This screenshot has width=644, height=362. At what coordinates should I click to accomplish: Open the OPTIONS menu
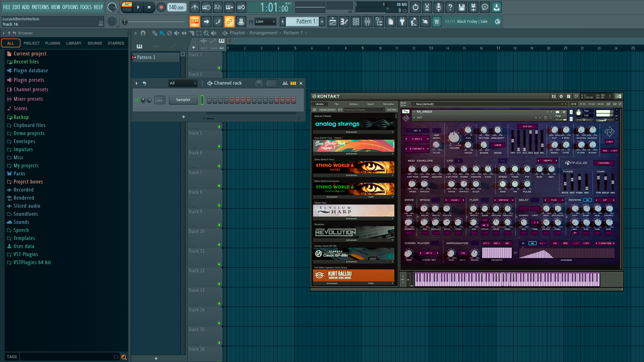pyautogui.click(x=70, y=7)
